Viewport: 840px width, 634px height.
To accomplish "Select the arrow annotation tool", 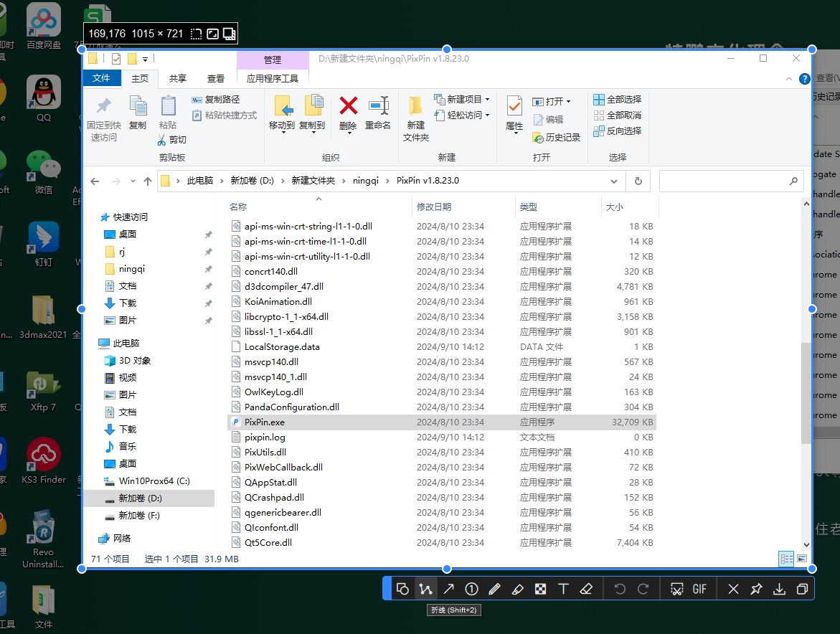I will [449, 589].
